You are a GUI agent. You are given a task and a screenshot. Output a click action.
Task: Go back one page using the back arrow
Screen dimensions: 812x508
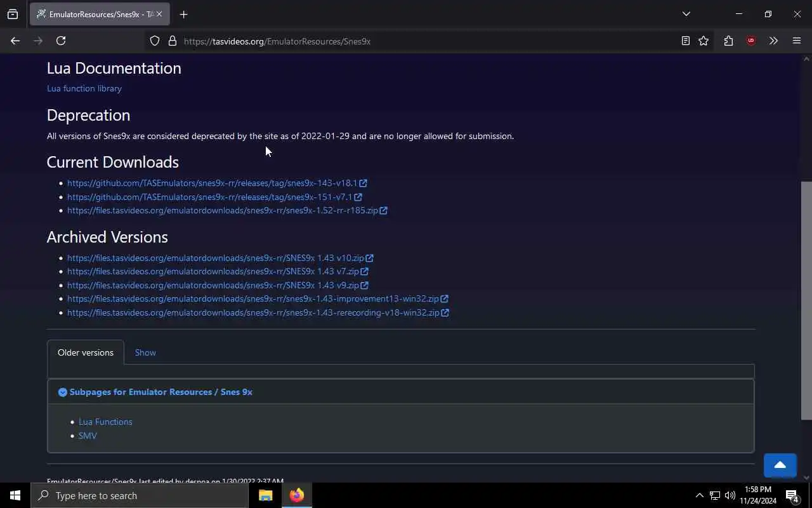tap(15, 41)
